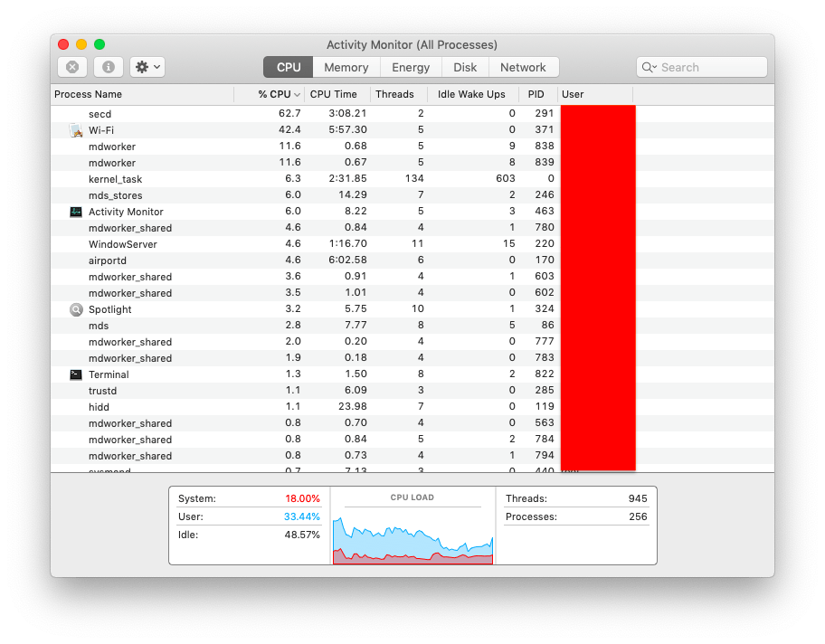The height and width of the screenshot is (644, 825).
Task: Switch to the CPU tab
Action: tap(289, 67)
